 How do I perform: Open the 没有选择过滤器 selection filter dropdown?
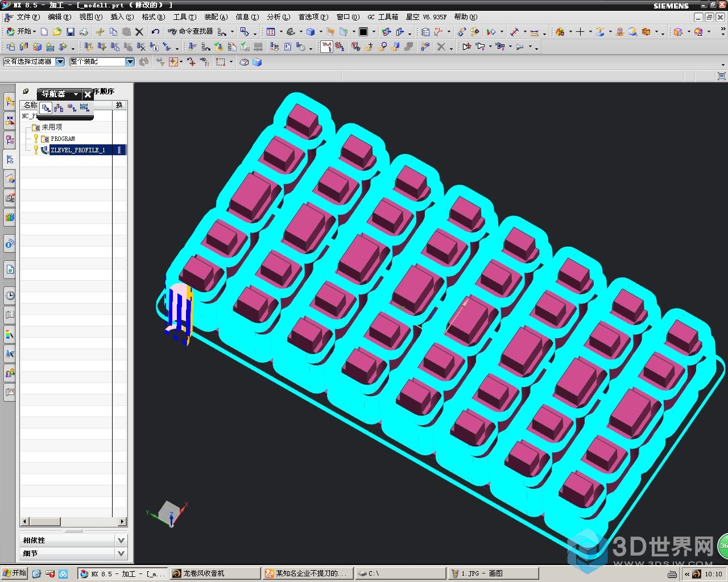[60, 61]
